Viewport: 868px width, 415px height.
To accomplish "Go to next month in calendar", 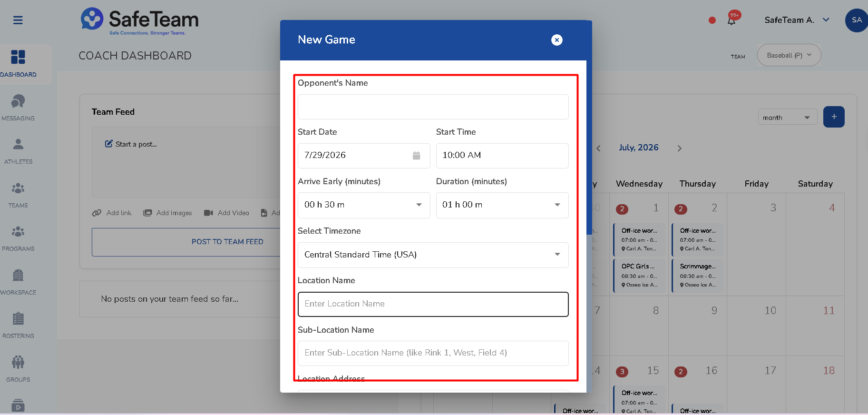I will tap(679, 148).
